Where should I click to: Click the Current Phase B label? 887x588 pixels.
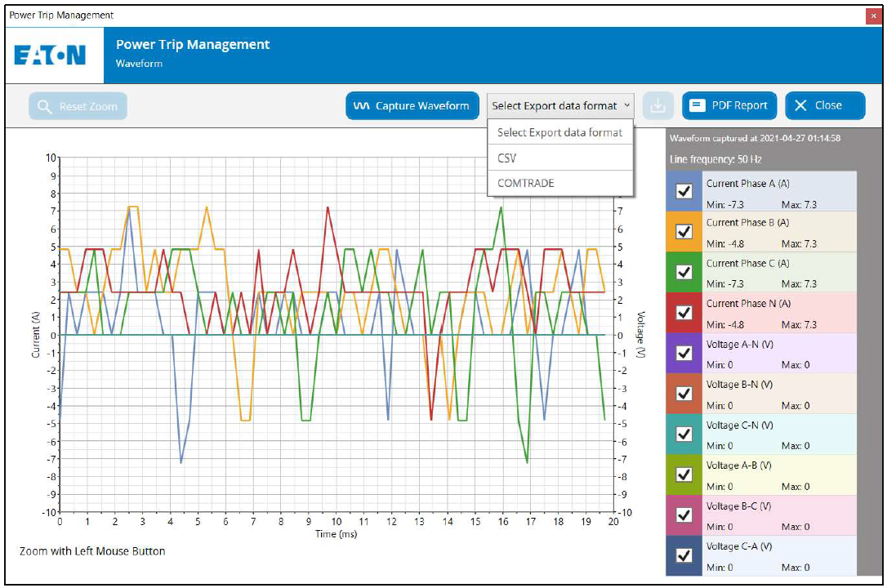coord(748,223)
